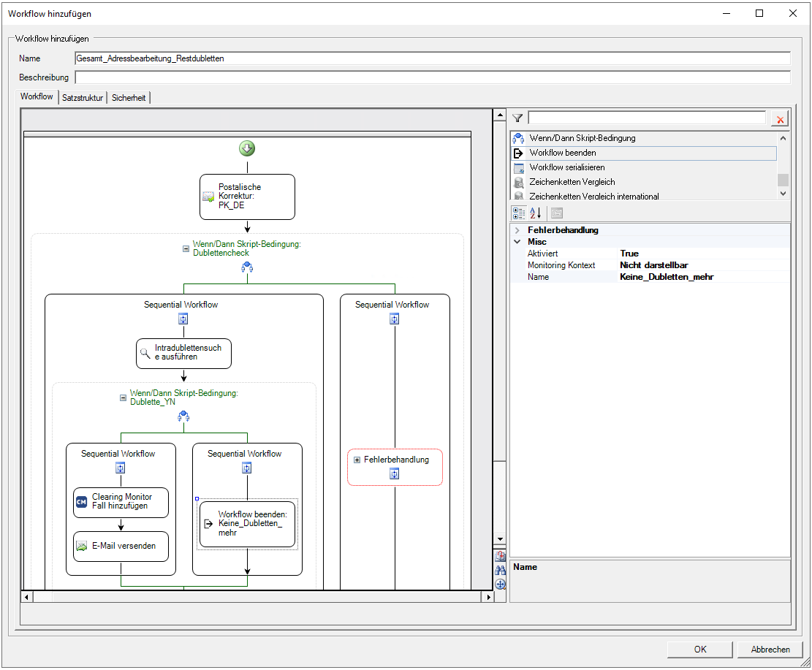The image size is (812, 670).
Task: Select the toolbox scrollbar thumb
Action: pyautogui.click(x=783, y=180)
